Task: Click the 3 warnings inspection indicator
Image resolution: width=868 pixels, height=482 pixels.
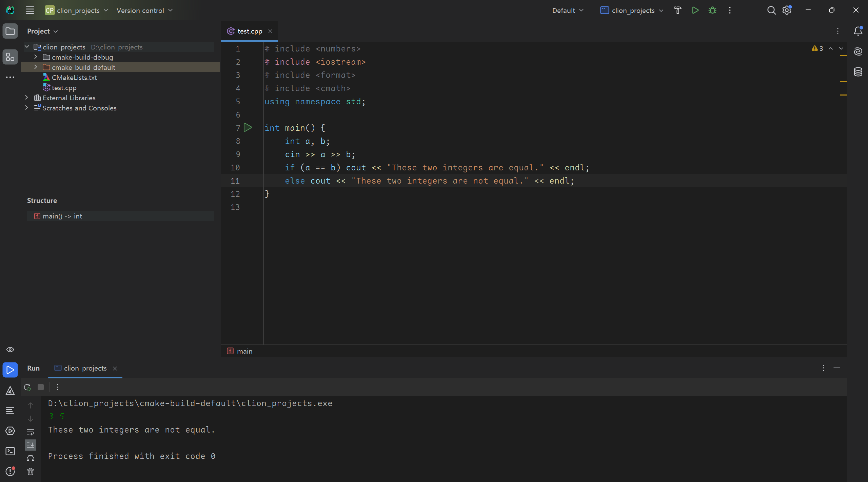Action: click(x=817, y=48)
